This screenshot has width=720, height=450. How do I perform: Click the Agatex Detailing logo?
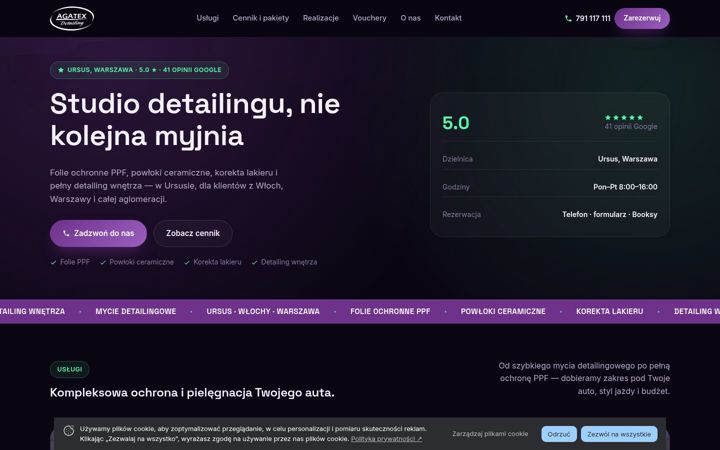click(x=72, y=18)
